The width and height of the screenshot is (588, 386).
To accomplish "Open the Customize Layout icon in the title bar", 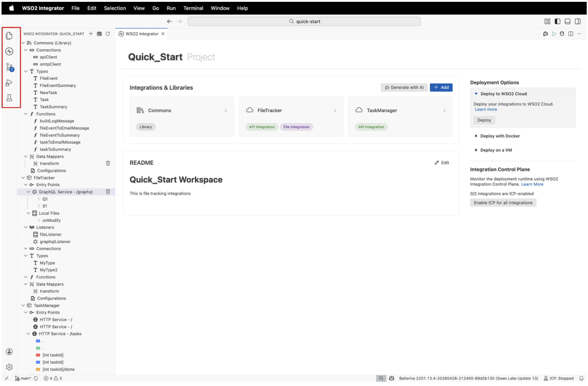I will [x=547, y=21].
